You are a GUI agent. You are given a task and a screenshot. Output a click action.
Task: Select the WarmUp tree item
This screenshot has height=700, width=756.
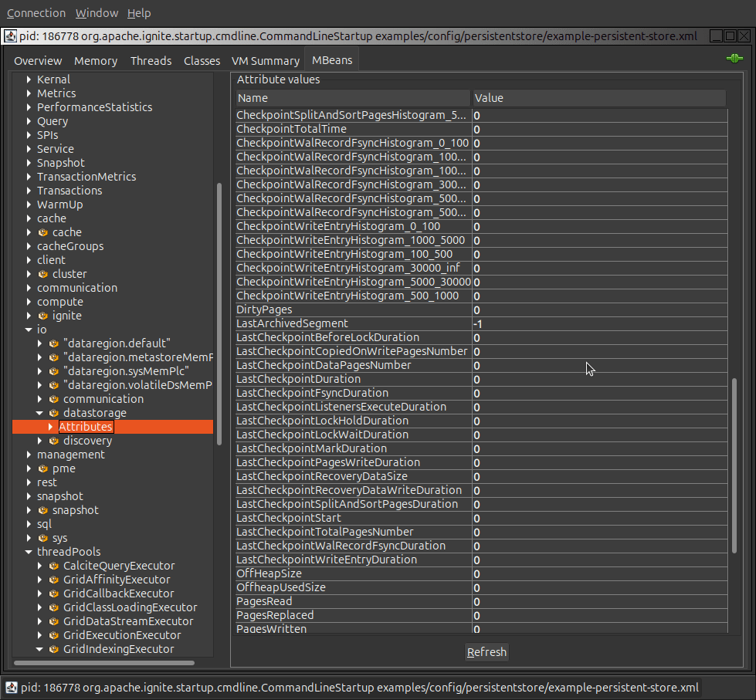pyautogui.click(x=59, y=205)
